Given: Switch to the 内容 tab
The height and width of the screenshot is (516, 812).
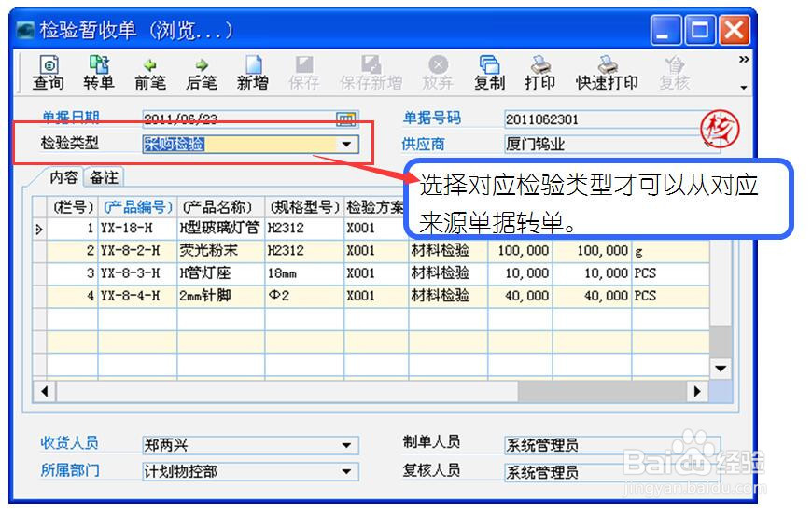Looking at the screenshot, I should (x=63, y=177).
